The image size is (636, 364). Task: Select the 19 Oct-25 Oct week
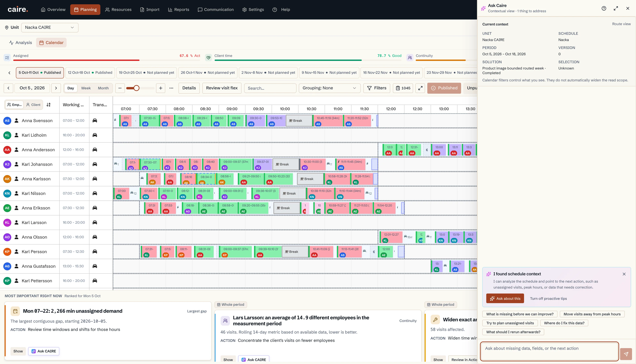click(146, 72)
